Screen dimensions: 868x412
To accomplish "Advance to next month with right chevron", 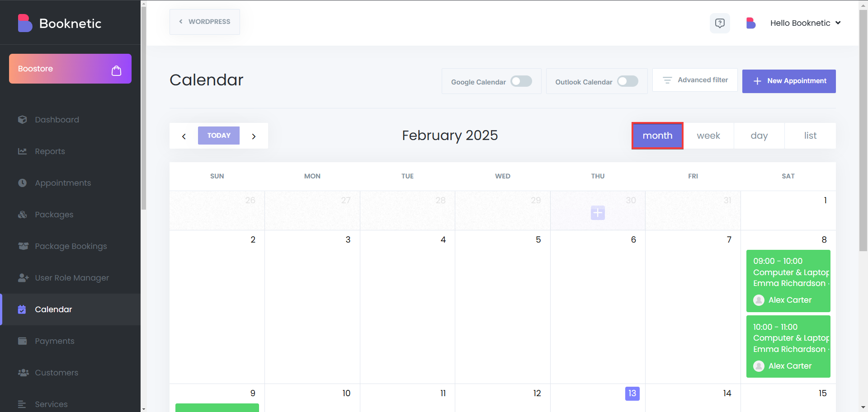I will (254, 136).
